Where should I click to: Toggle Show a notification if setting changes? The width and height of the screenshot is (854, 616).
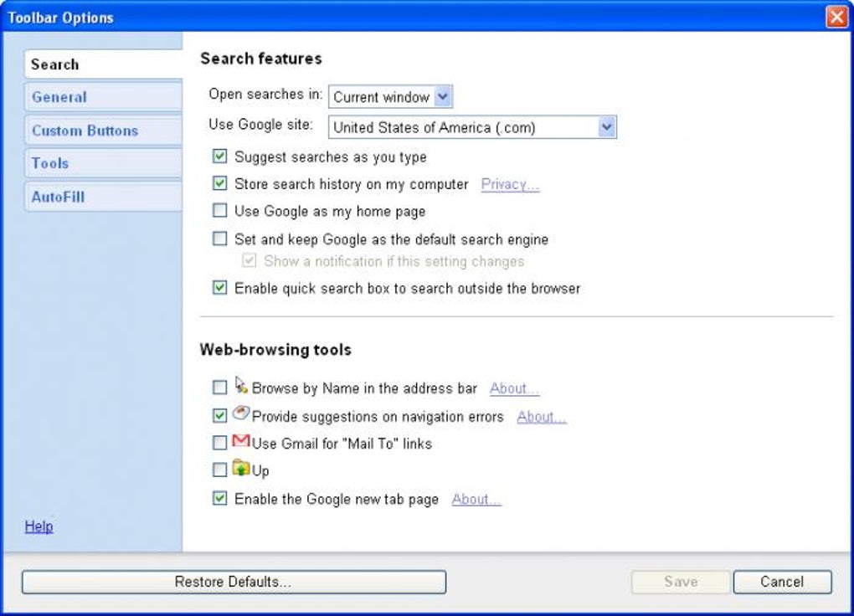249,260
